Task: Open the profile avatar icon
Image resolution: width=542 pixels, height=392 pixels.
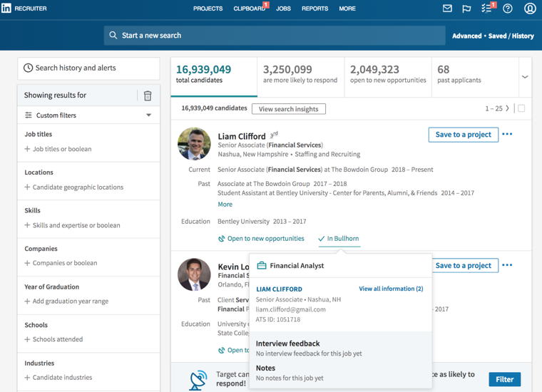Action: 530,9
